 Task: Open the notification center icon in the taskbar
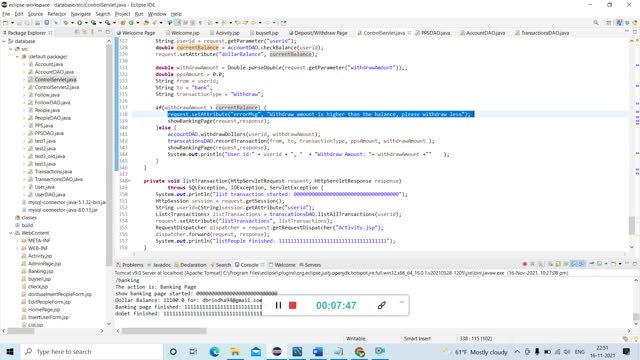coord(627,351)
